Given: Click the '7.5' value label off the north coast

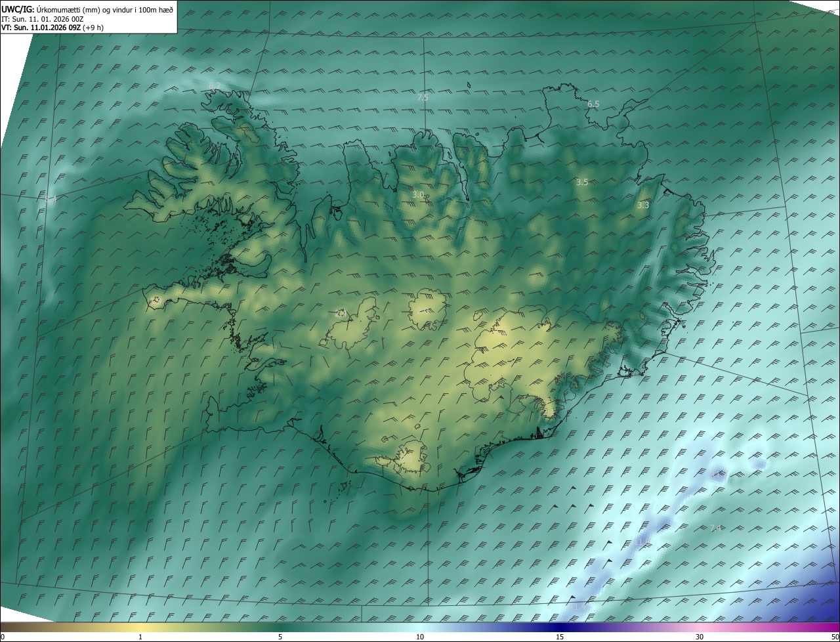Looking at the screenshot, I should coord(423,97).
